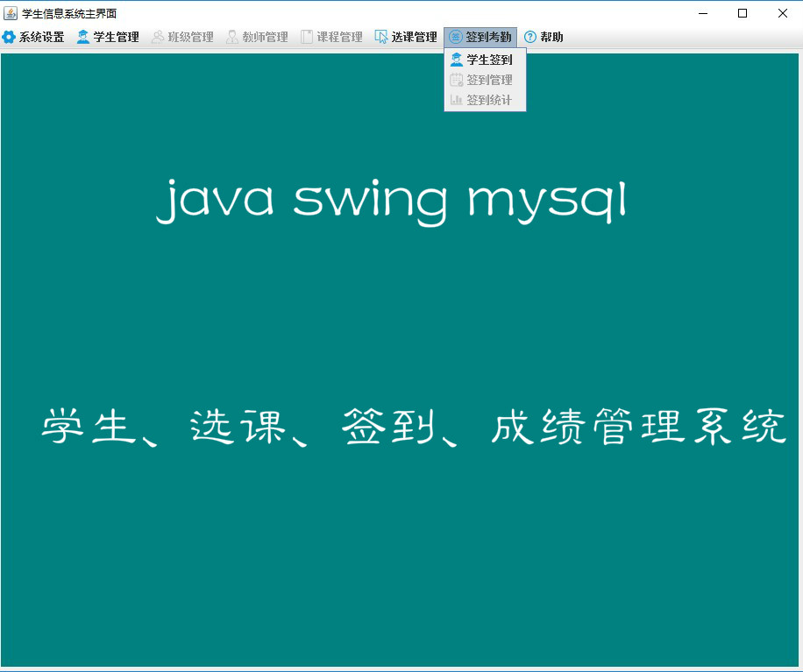Collapse the 签到考勤 menu
The height and width of the screenshot is (672, 803).
(480, 37)
